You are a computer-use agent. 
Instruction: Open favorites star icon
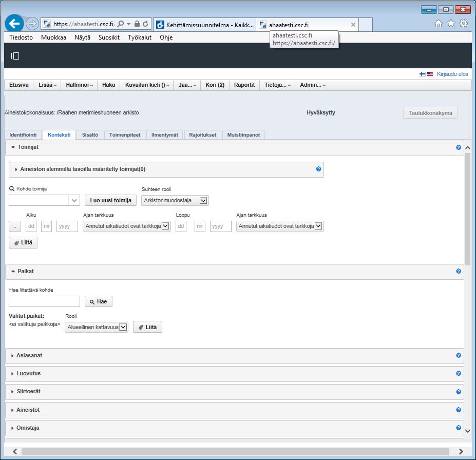(451, 24)
